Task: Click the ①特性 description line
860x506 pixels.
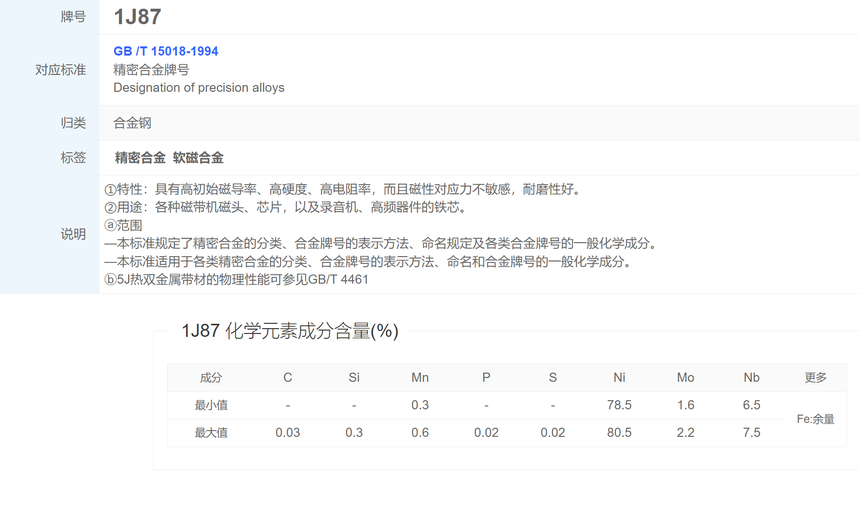Action: 343,190
